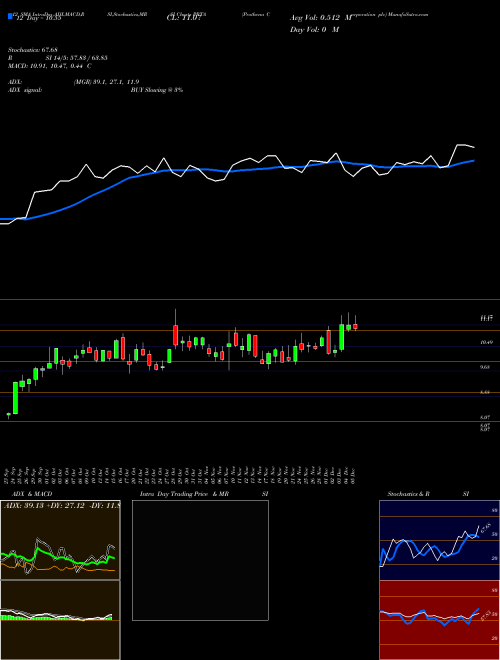Click the ADX indicator chart panel
Screen dimensions: 500x660
[60, 540]
